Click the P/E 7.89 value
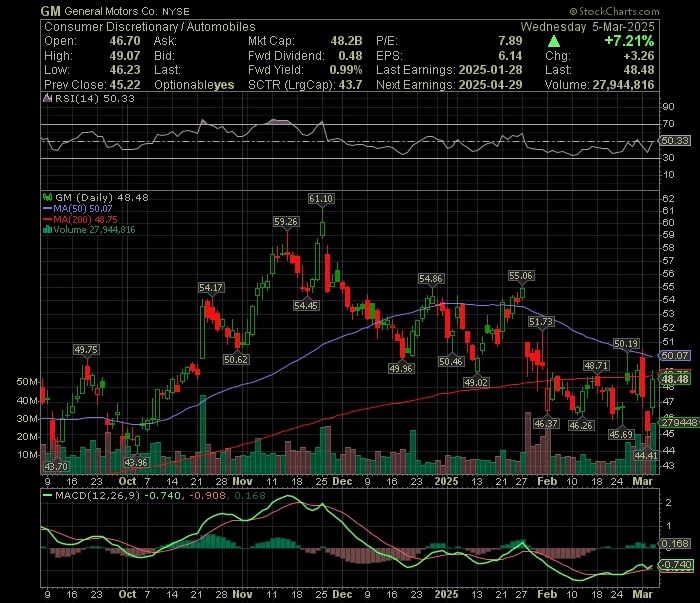The image size is (700, 603). tap(510, 41)
